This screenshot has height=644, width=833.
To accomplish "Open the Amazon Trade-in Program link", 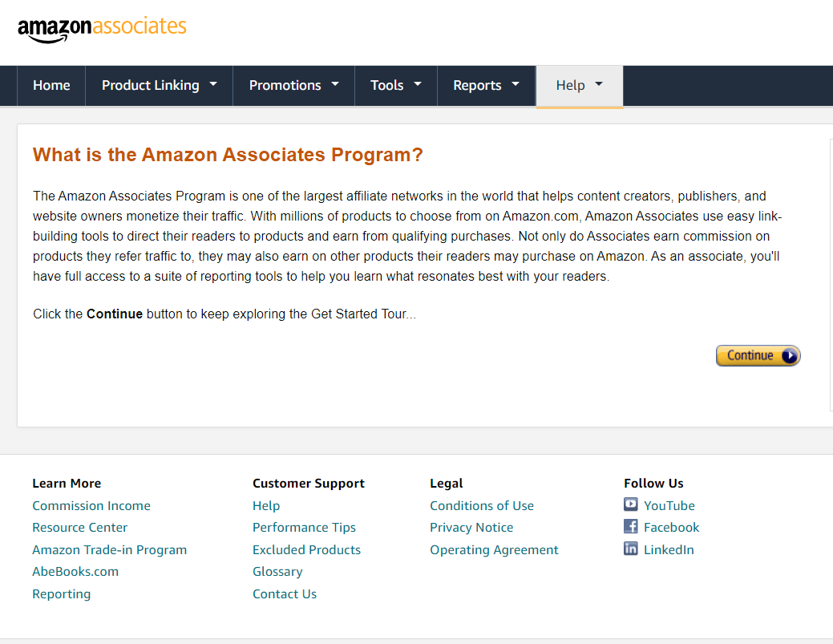I will [x=110, y=550].
